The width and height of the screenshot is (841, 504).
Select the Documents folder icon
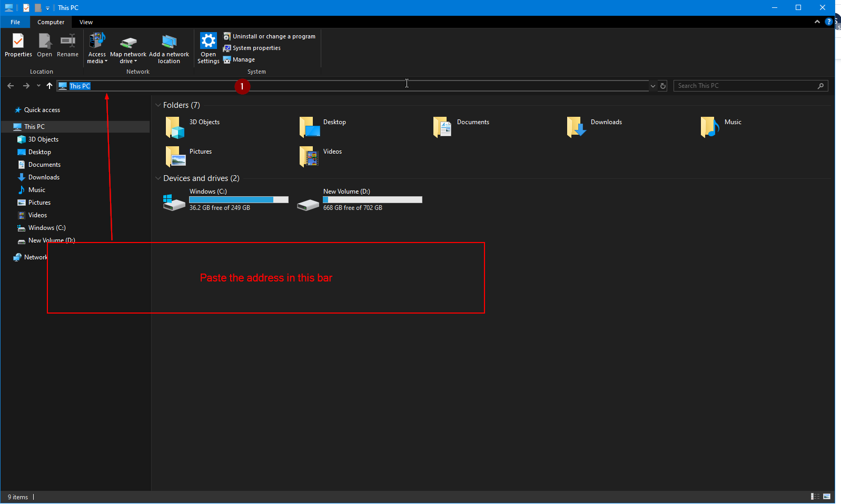pyautogui.click(x=442, y=127)
